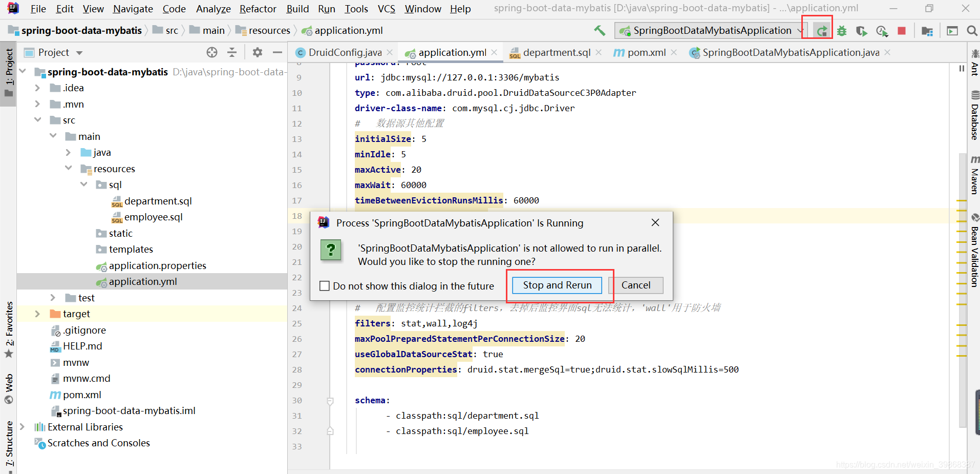The height and width of the screenshot is (474, 980).
Task: Open the Navigate menu
Action: [133, 9]
